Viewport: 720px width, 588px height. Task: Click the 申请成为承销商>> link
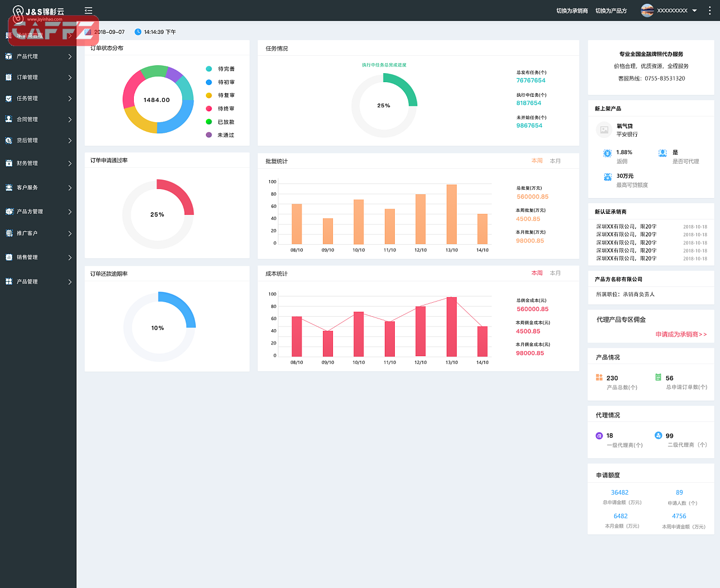681,334
